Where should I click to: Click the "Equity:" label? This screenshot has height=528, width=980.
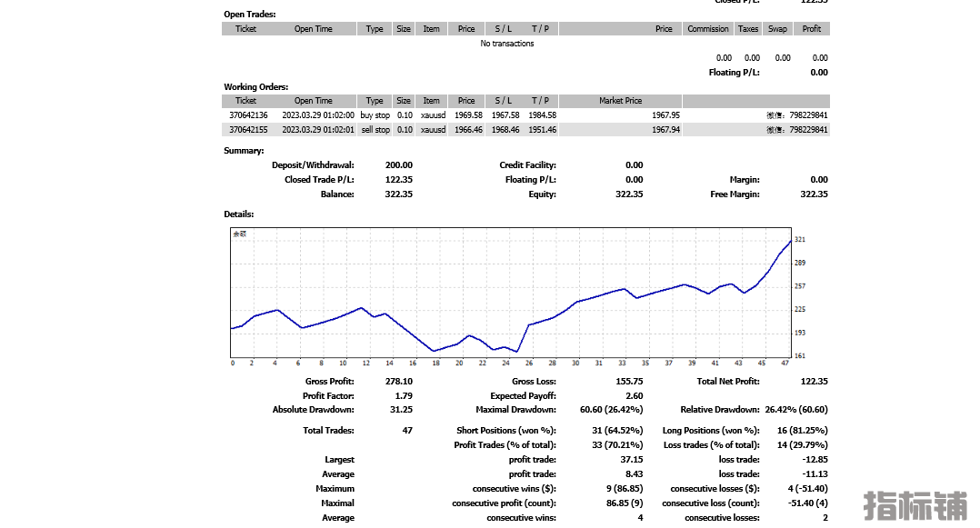[x=543, y=194]
